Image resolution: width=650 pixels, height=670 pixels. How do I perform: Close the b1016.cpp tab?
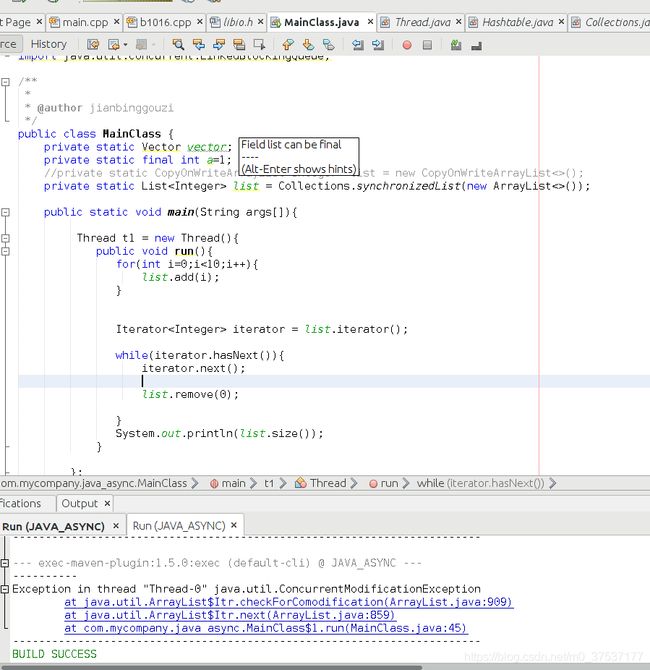(200, 21)
